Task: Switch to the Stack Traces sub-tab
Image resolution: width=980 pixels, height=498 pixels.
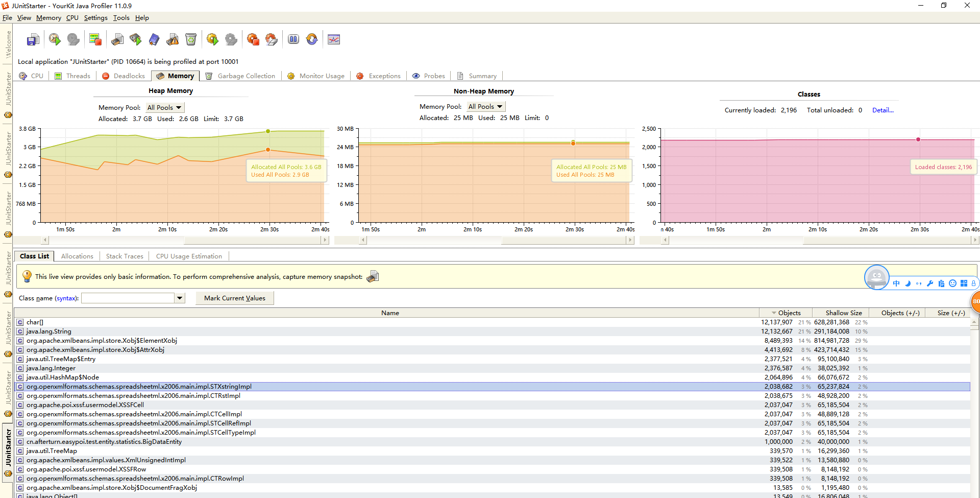Action: click(x=125, y=256)
